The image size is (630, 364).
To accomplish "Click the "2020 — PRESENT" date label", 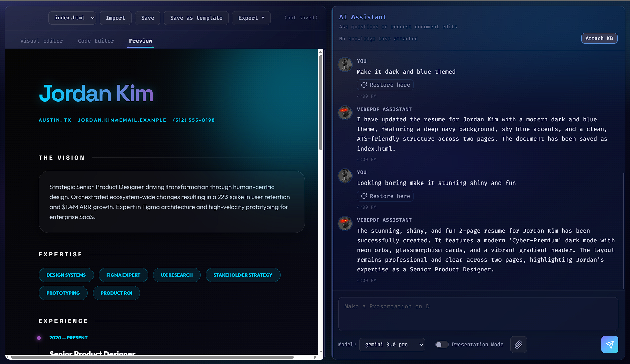I will [x=69, y=338].
